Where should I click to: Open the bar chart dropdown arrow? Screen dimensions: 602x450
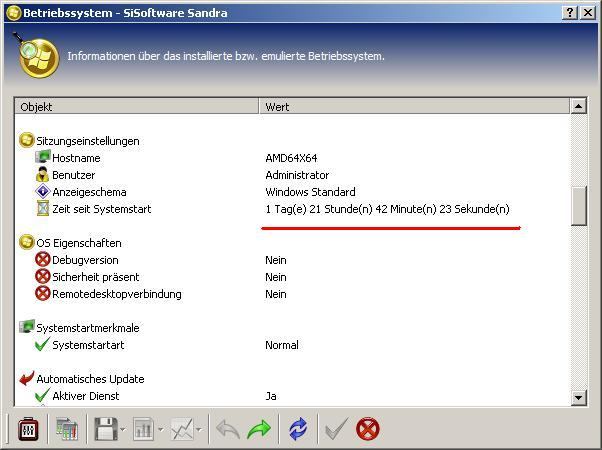tap(160, 429)
